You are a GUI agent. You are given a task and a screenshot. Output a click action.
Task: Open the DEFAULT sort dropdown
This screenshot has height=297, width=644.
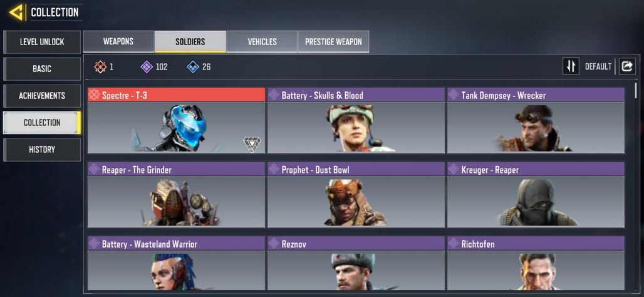[598, 66]
